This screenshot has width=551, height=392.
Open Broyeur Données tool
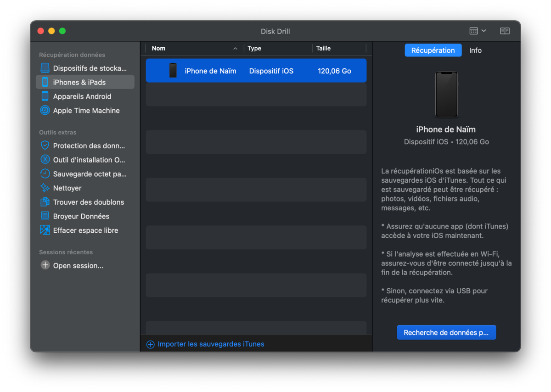click(85, 216)
